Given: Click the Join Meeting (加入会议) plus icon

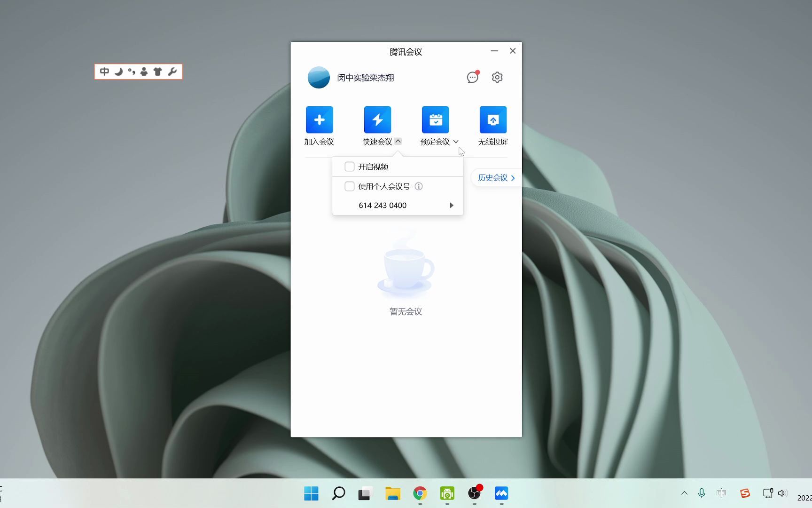Looking at the screenshot, I should pos(319,120).
